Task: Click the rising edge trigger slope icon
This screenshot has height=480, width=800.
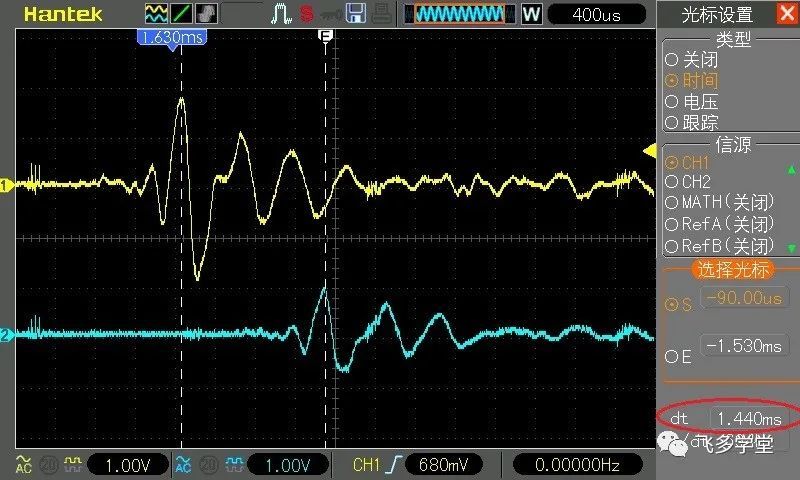Action: tap(394, 465)
